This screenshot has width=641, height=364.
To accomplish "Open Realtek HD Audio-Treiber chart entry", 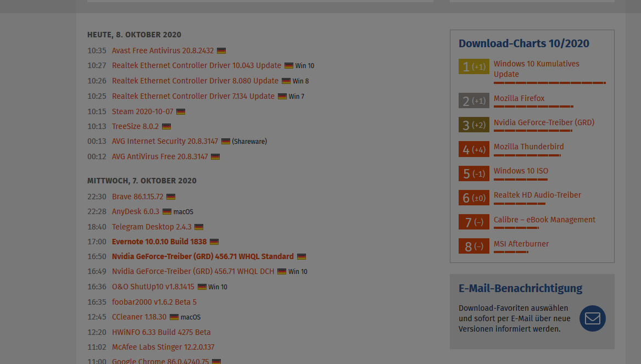I will pos(537,195).
